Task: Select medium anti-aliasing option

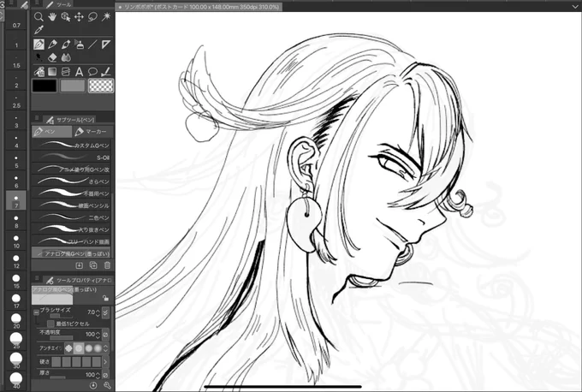Action: pyautogui.click(x=88, y=348)
